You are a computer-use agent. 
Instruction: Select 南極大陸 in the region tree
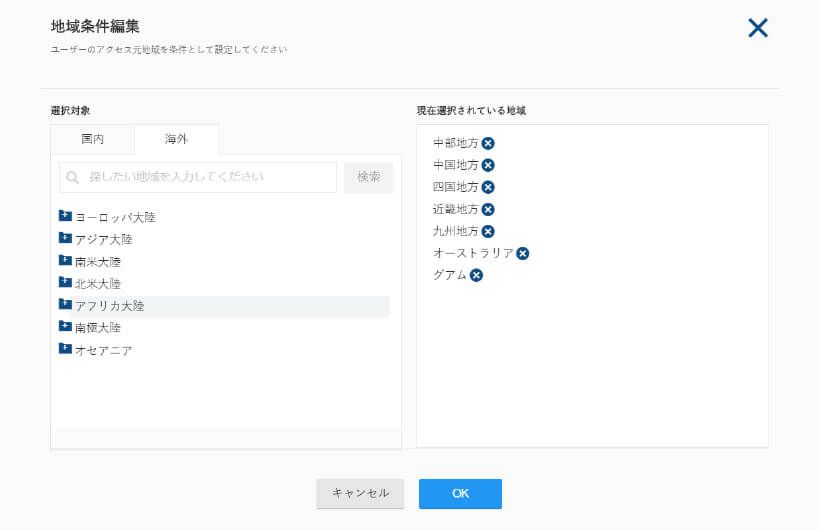[x=98, y=328]
